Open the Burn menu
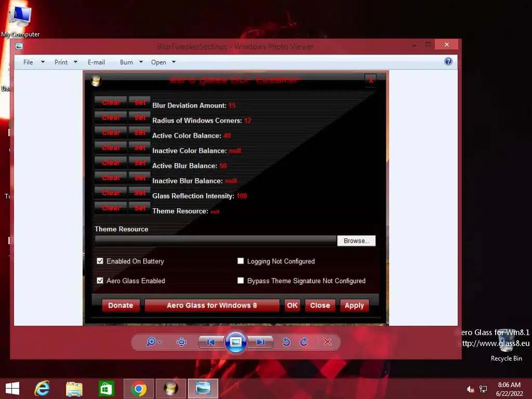 (126, 62)
